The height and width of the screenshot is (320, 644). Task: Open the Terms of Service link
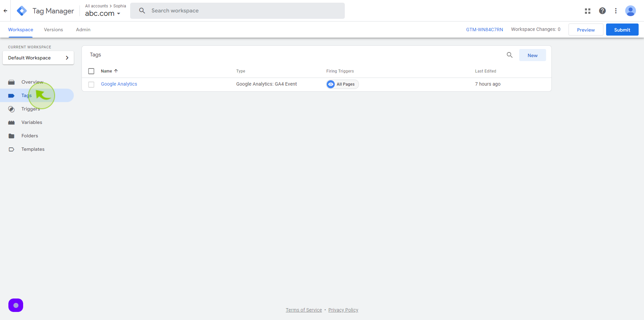(x=304, y=310)
